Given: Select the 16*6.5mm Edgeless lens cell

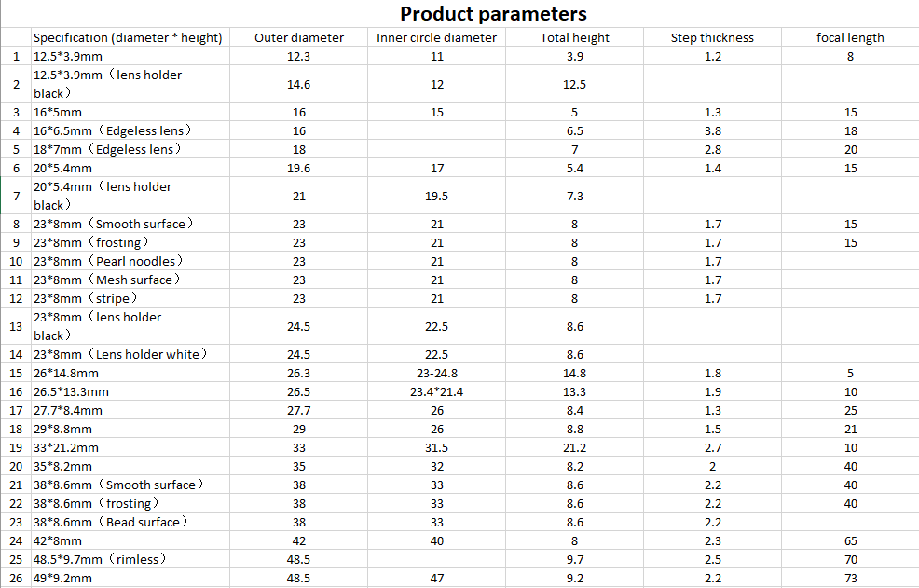Looking at the screenshot, I should click(130, 130).
